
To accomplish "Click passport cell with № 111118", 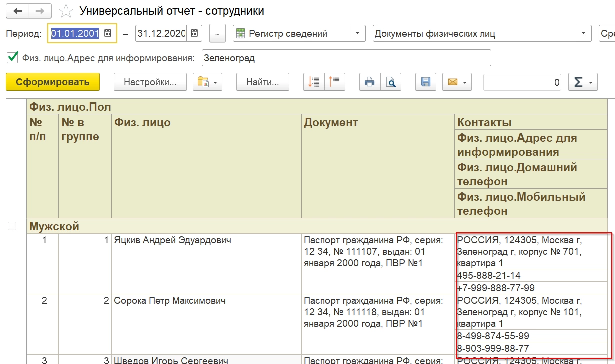I will point(378,324).
